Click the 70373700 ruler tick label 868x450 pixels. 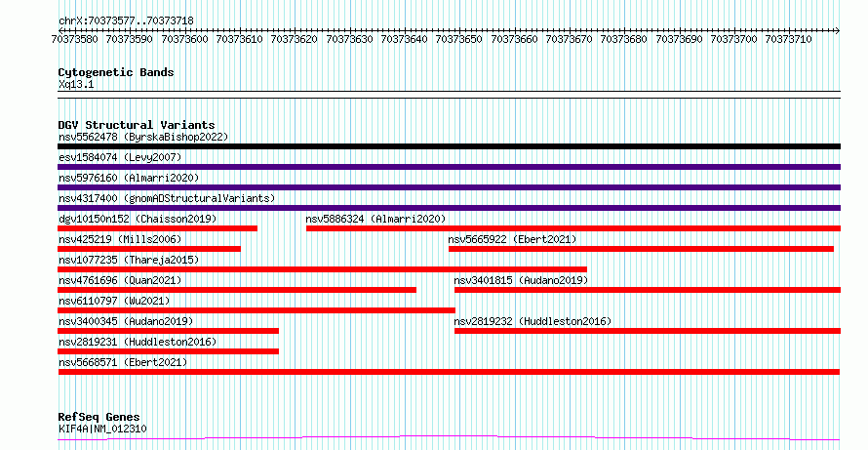[733, 40]
